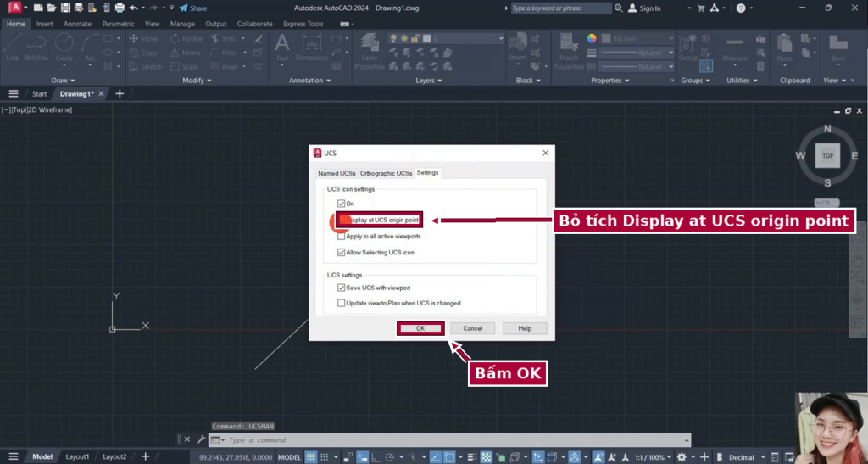
Task: Click Help in the UCS dialog
Action: tap(525, 328)
